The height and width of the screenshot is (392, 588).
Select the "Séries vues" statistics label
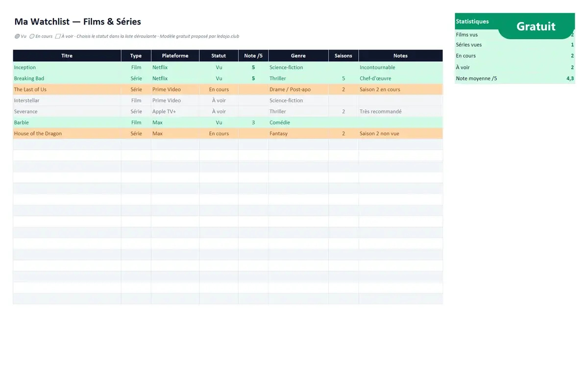coord(469,45)
